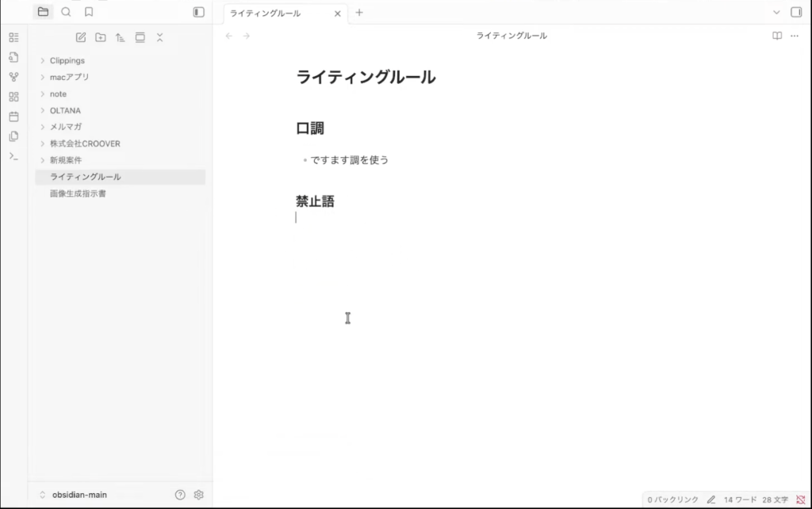Open a new tab with the plus button

pyautogui.click(x=360, y=13)
